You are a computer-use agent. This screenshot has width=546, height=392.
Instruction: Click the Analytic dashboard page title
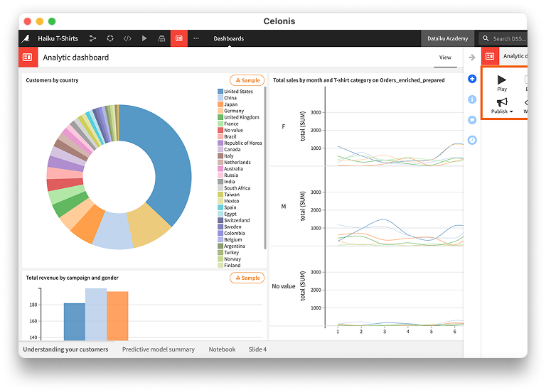[76, 58]
